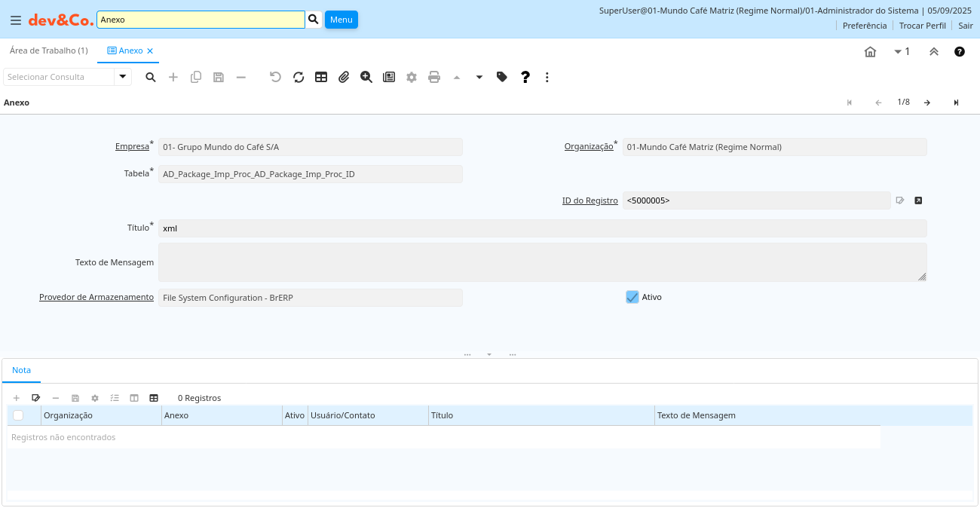
Task: Select all rows checkbox in Nota grid
Action: (x=18, y=415)
